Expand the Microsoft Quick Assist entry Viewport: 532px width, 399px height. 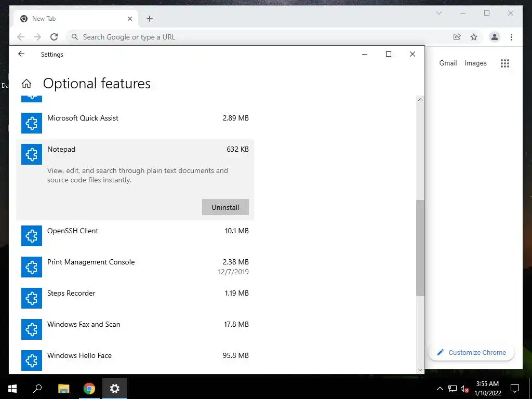(x=135, y=123)
